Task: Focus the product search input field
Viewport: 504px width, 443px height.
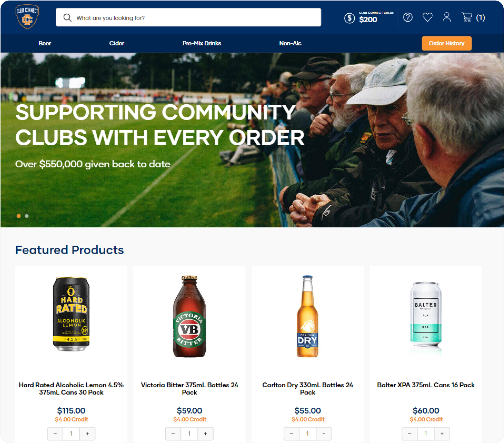Action: tap(188, 17)
